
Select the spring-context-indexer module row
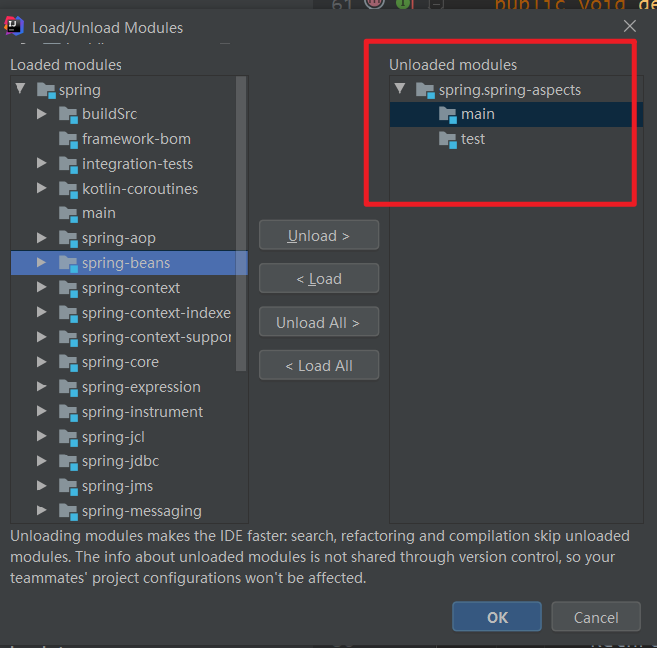coord(129,312)
